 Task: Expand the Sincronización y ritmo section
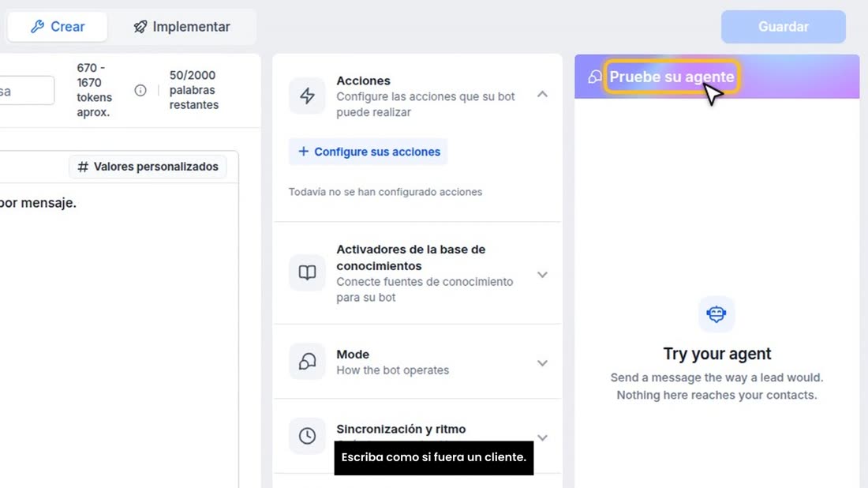pos(543,437)
